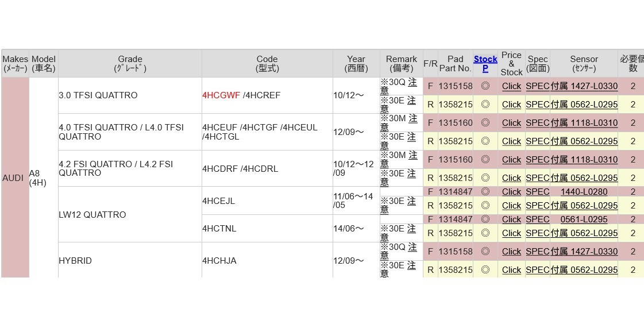
Task: Open 注意 note link beside 30Q in 3.0 TFSI row
Action: pyautogui.click(x=411, y=82)
